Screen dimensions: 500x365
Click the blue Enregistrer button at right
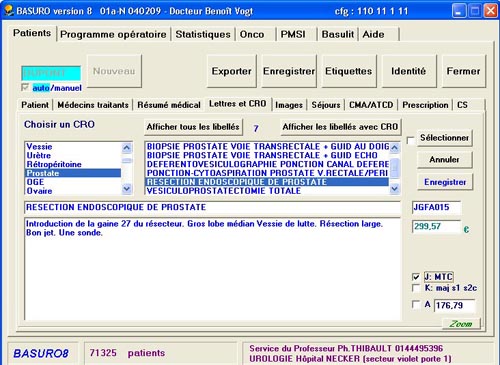445,182
